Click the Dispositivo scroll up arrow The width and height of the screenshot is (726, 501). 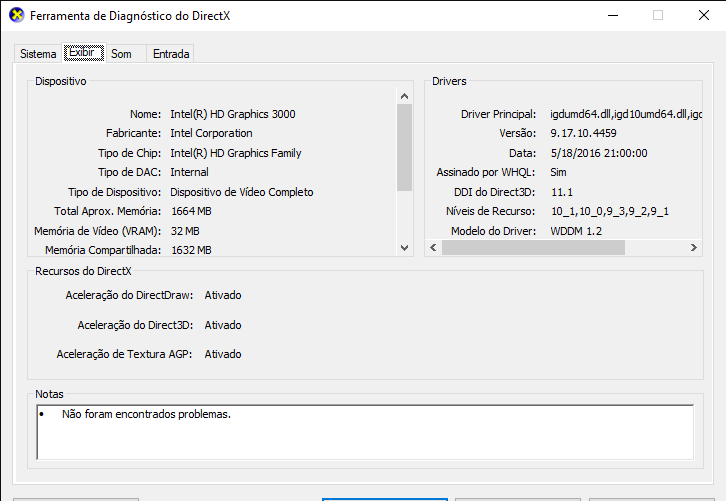404,96
